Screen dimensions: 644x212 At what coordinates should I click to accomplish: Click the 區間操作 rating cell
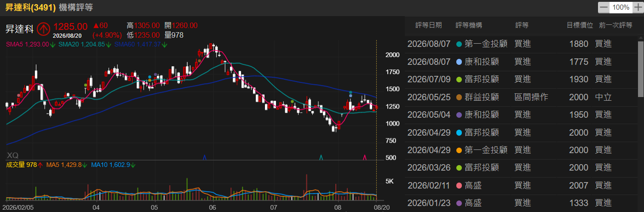[x=531, y=97]
